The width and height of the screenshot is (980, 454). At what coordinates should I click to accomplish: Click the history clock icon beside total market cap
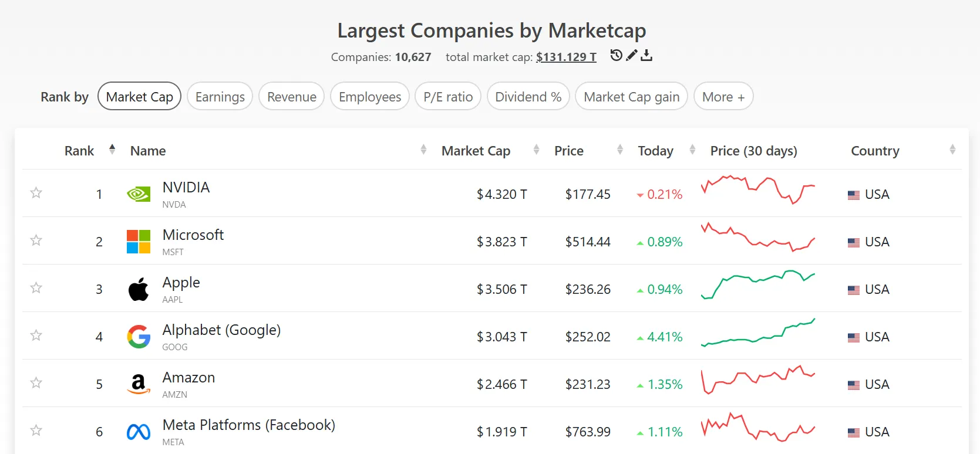point(616,55)
